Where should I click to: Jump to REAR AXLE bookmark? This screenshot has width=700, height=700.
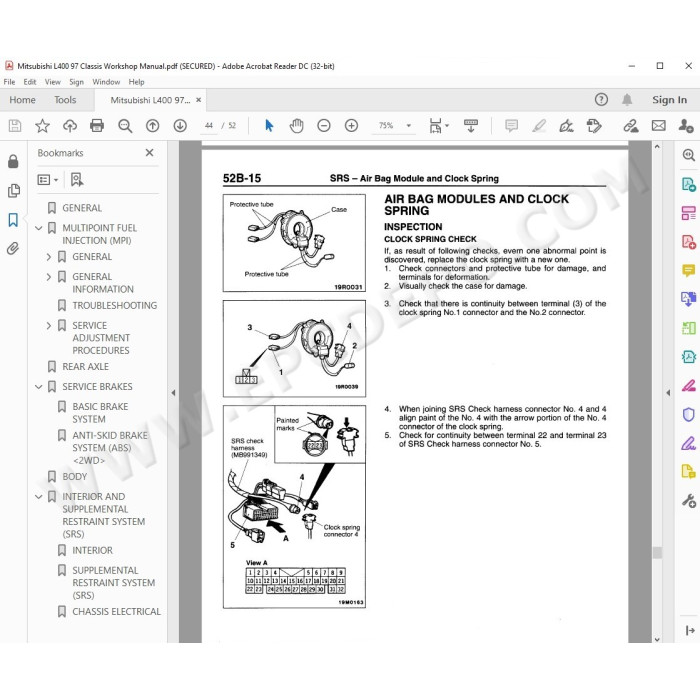(85, 367)
